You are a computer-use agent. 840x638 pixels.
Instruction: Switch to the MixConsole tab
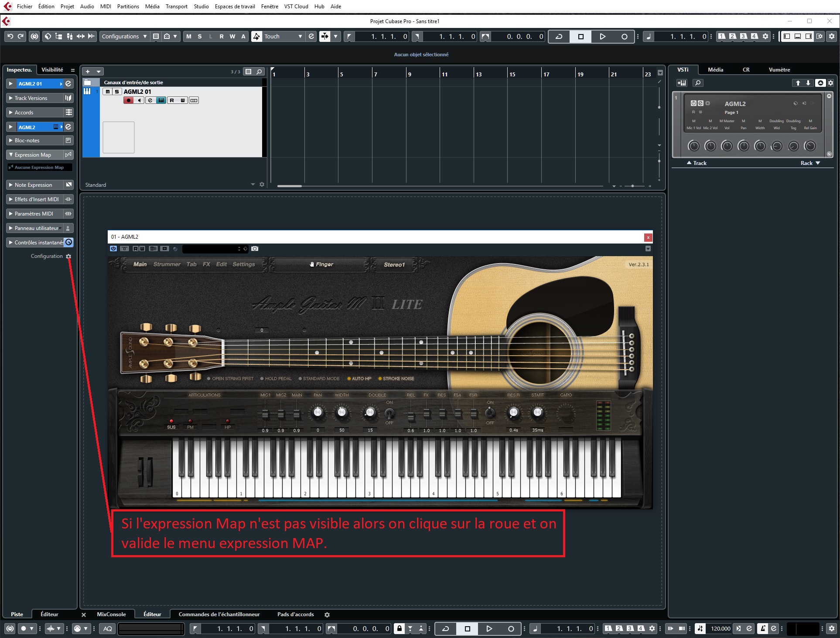[x=112, y=614]
